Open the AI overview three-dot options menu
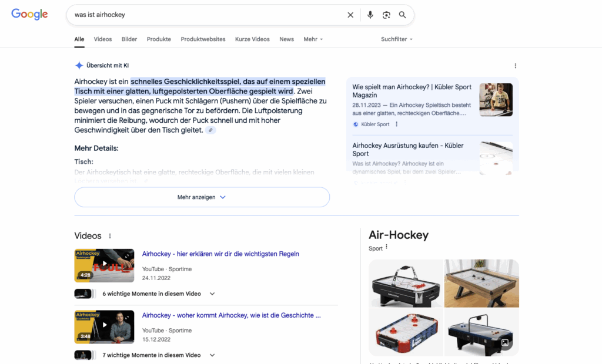This screenshot has height=364, width=602. coord(515,66)
